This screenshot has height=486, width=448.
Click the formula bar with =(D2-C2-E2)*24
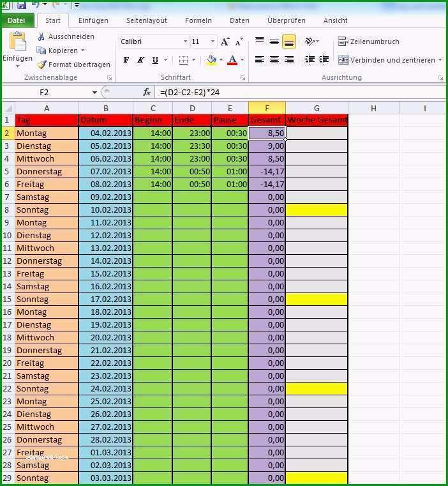[x=301, y=93]
